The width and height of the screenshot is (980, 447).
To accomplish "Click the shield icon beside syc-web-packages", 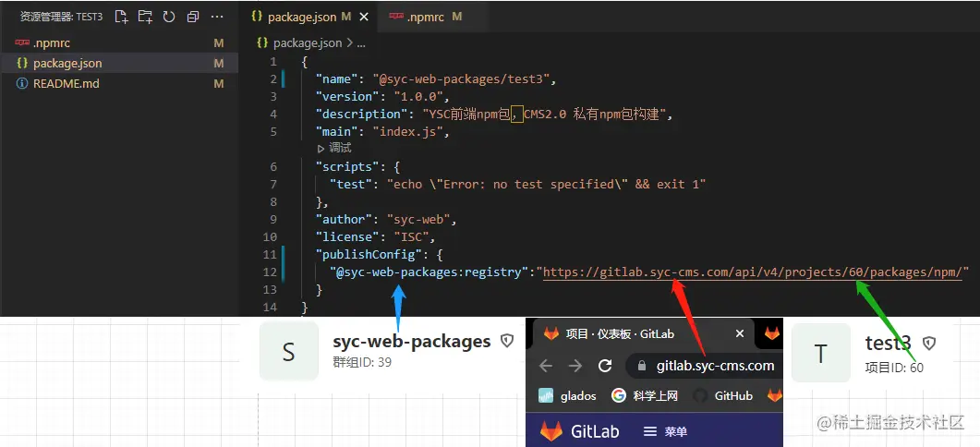I will [507, 341].
